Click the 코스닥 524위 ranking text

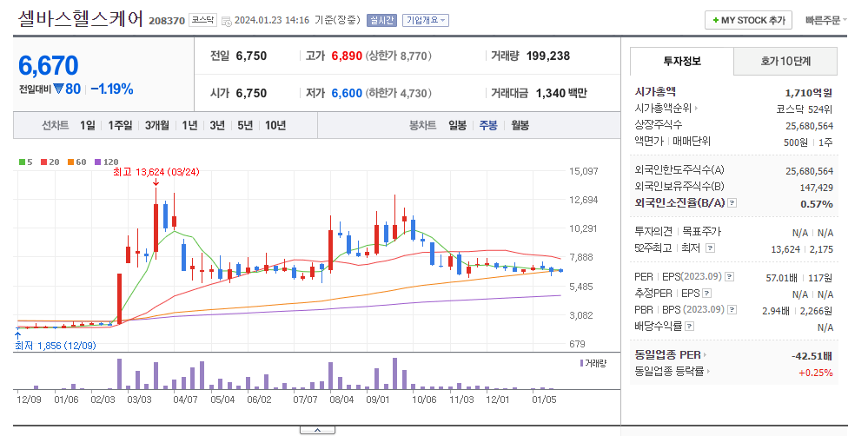pyautogui.click(x=805, y=109)
